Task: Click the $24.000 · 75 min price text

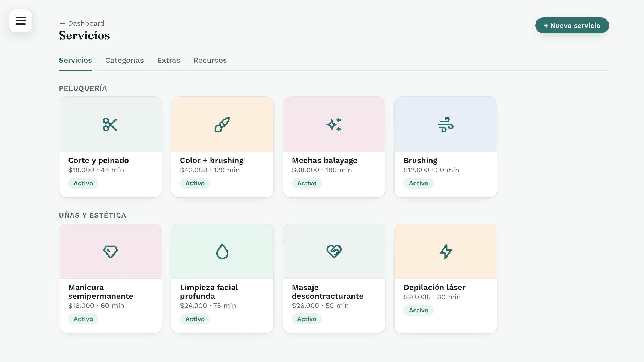Action: pyautogui.click(x=208, y=306)
